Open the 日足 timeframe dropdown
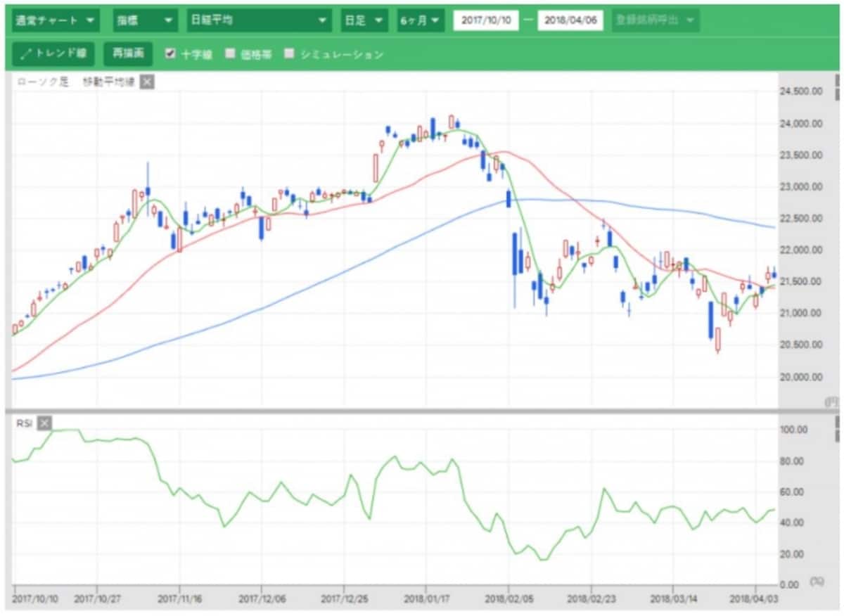 pyautogui.click(x=364, y=20)
